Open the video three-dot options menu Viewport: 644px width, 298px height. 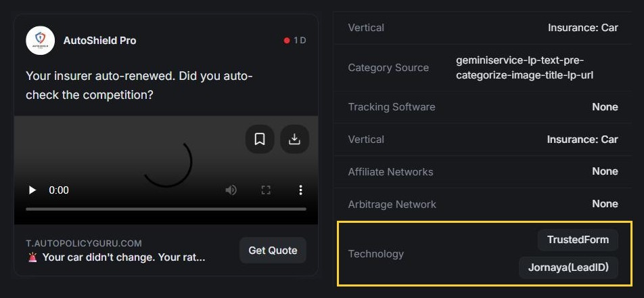300,190
